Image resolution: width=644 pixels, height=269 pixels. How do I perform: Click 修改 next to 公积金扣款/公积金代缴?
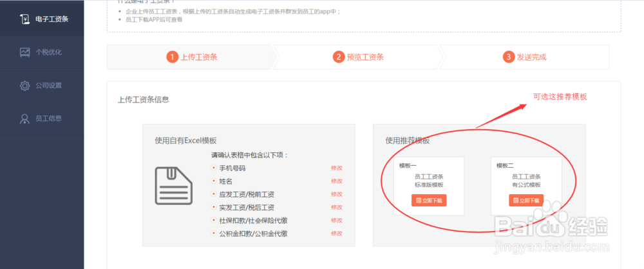pyautogui.click(x=337, y=234)
